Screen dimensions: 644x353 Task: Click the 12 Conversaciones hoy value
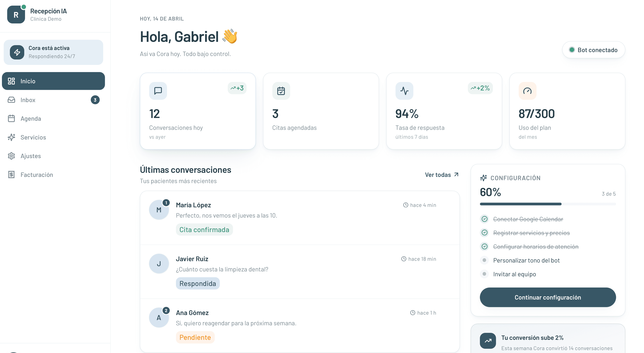coord(154,114)
